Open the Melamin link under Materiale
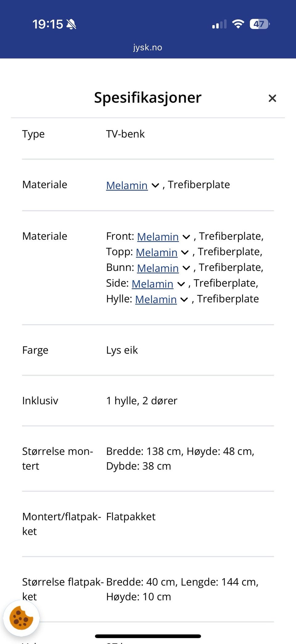The height and width of the screenshot is (644, 296). (126, 185)
